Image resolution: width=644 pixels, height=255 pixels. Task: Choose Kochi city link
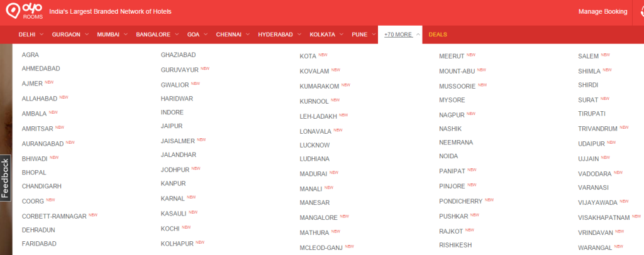pyautogui.click(x=170, y=229)
